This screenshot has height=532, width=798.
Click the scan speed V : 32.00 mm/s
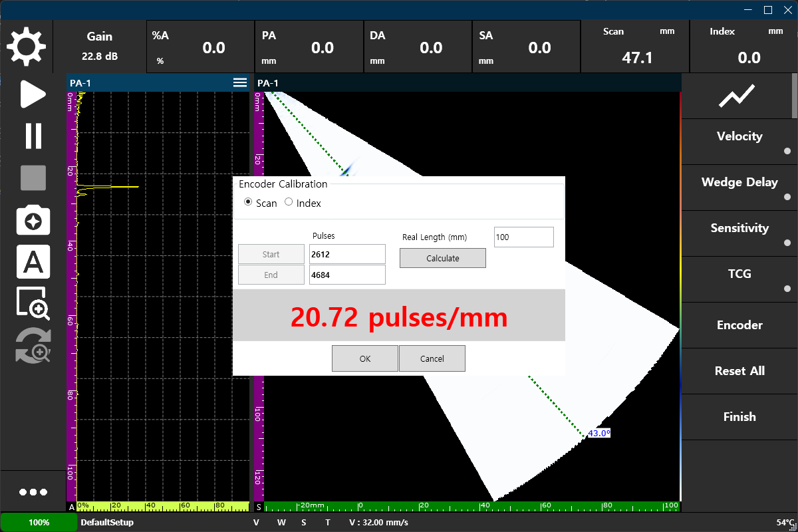coord(379,523)
